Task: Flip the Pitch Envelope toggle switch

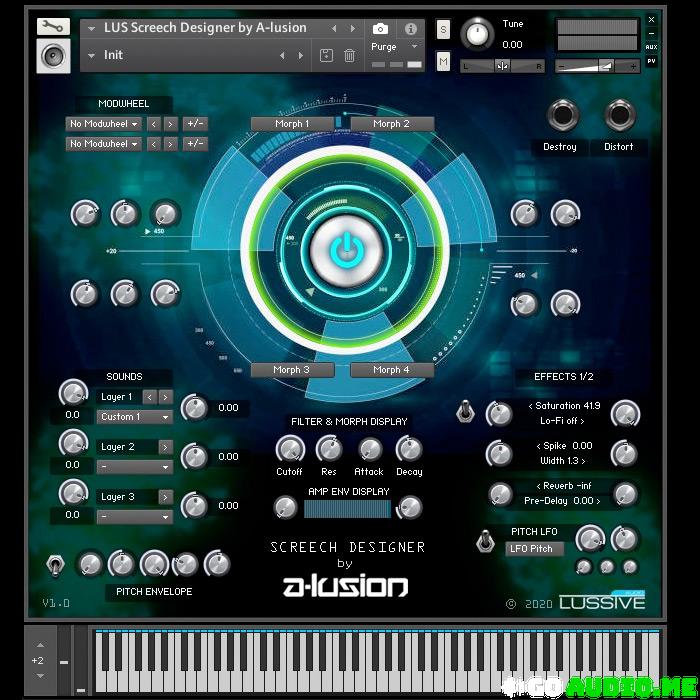Action: 55,565
